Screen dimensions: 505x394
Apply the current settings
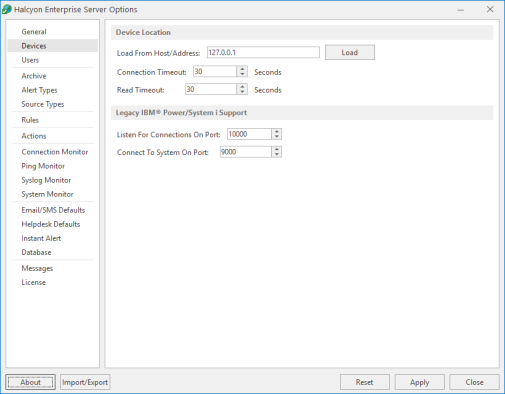[419, 382]
